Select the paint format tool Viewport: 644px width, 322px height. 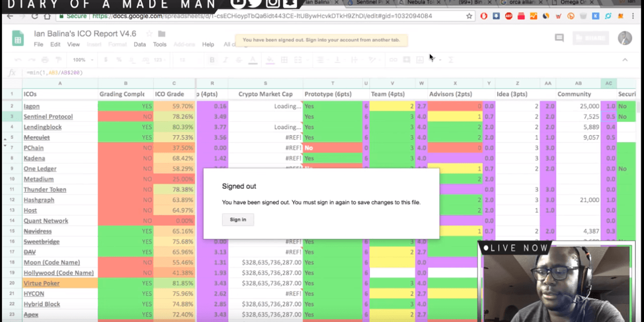(x=57, y=60)
